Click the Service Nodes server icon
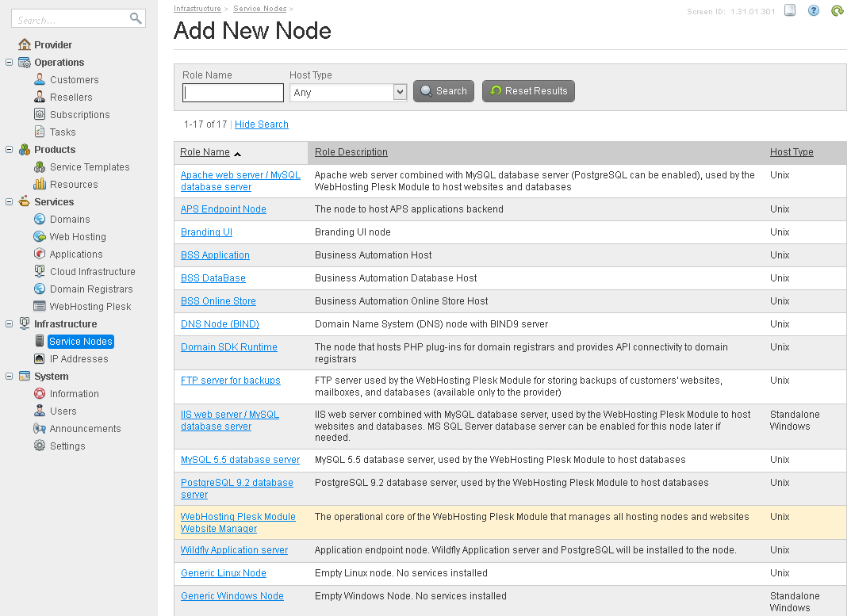The height and width of the screenshot is (616, 851). pos(40,341)
